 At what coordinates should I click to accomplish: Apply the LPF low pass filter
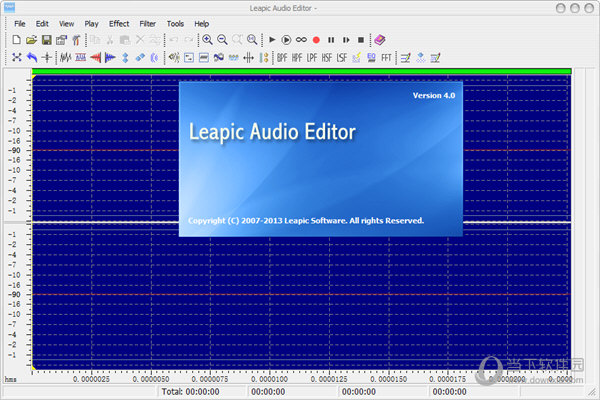[312, 58]
